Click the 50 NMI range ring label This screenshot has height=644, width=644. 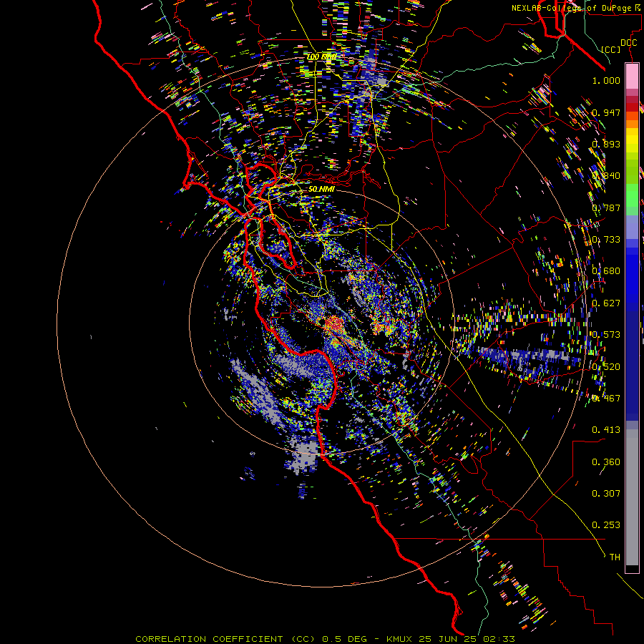click(321, 189)
